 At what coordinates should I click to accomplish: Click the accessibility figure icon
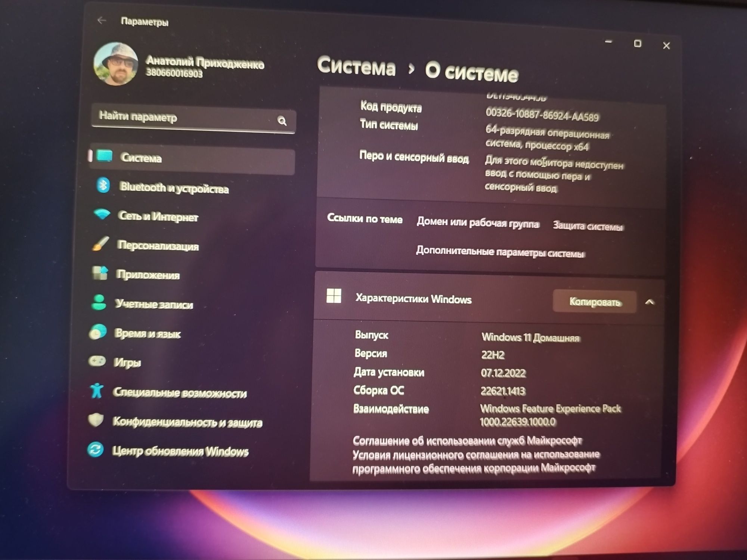[97, 391]
